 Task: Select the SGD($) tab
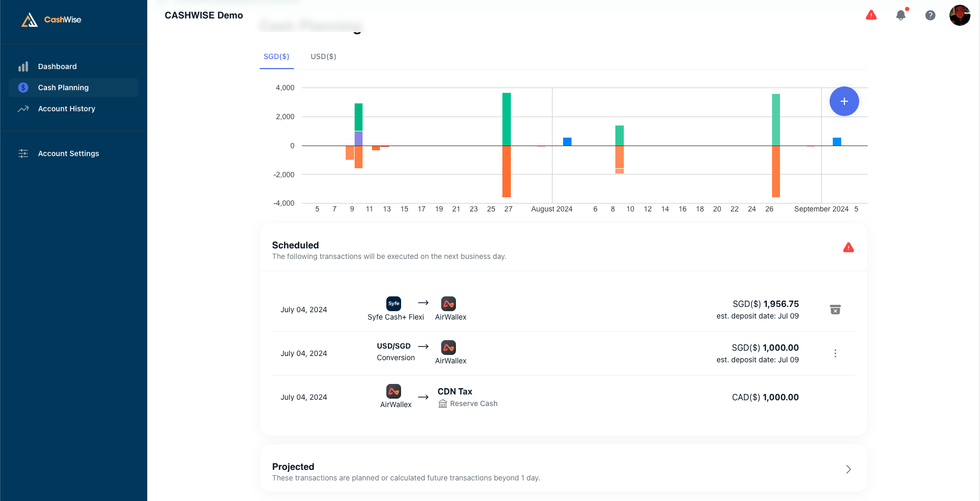[277, 56]
